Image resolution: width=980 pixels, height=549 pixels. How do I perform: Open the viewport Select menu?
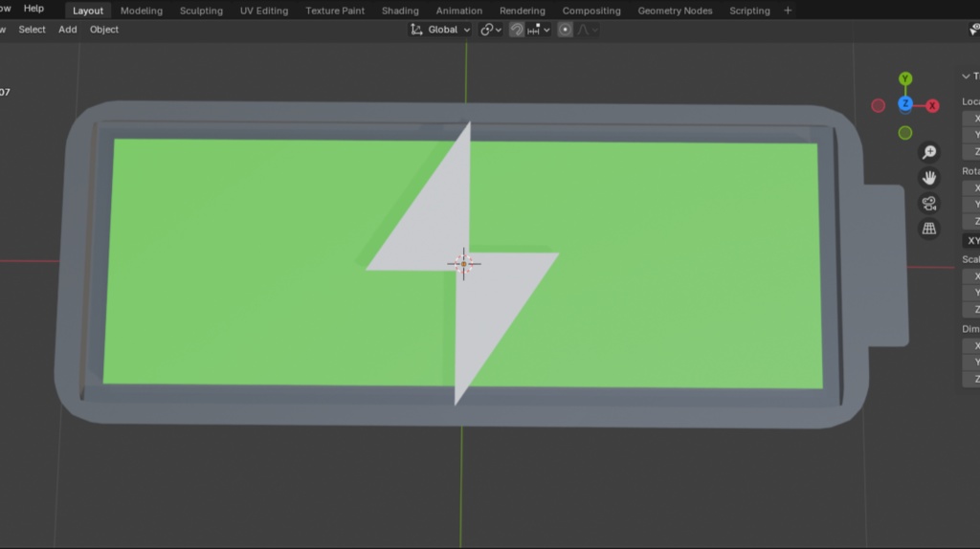click(x=32, y=30)
